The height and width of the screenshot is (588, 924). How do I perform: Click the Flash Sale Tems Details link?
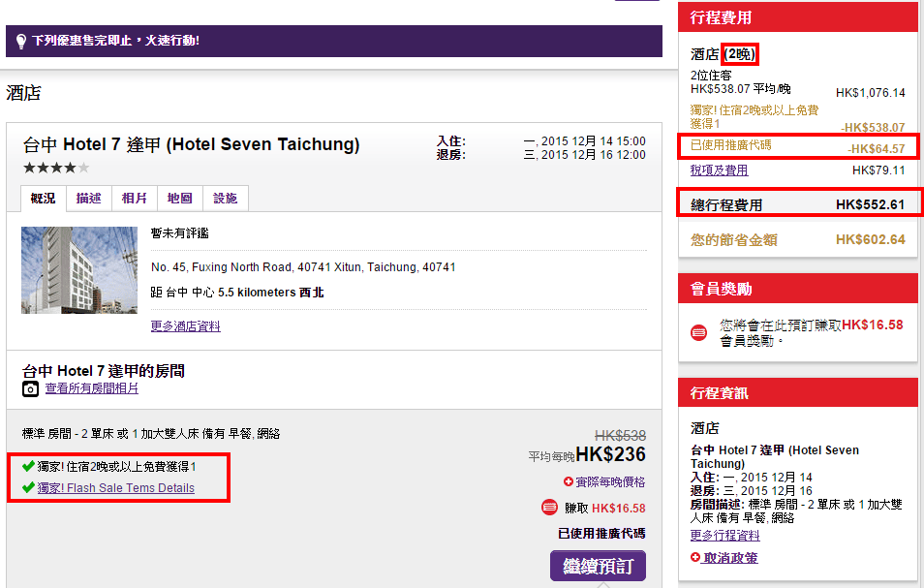coord(116,488)
